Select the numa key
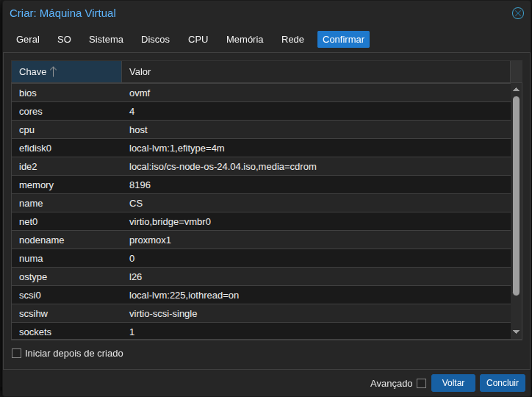532x397 pixels. (31, 259)
